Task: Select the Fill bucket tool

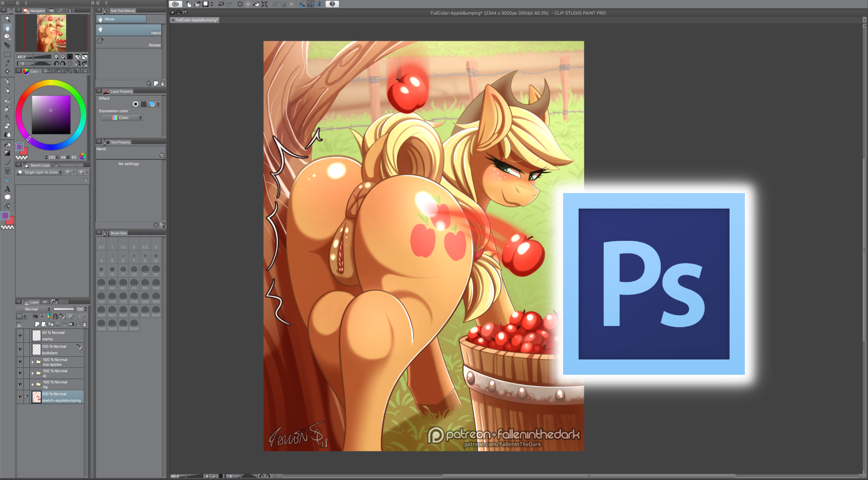Action: pyautogui.click(x=8, y=144)
